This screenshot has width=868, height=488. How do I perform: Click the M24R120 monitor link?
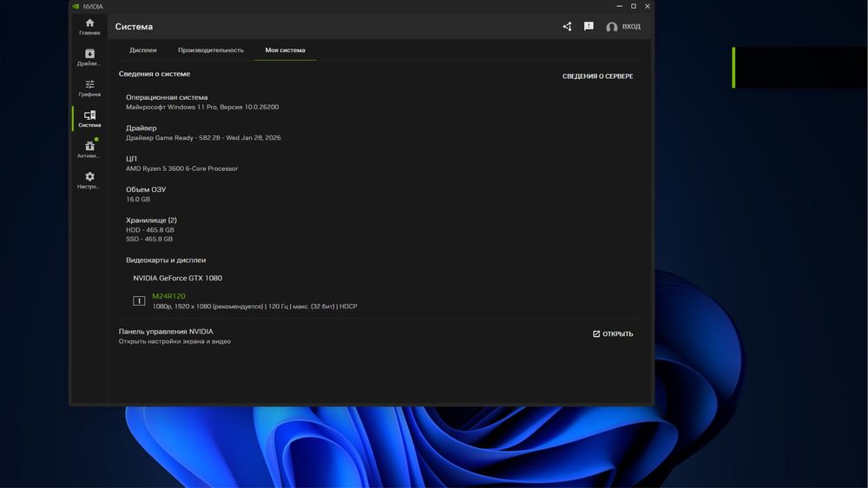tap(169, 296)
